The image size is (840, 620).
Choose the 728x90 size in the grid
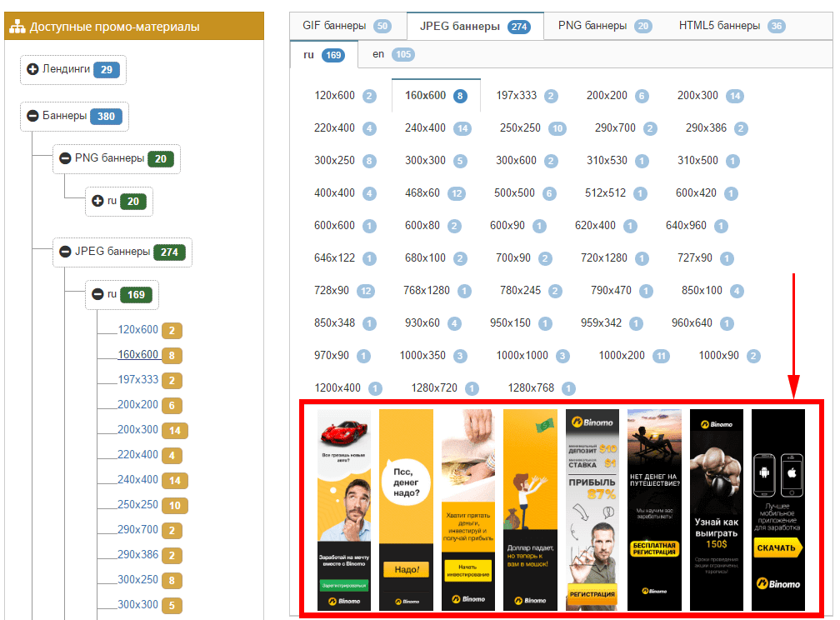[x=344, y=291]
